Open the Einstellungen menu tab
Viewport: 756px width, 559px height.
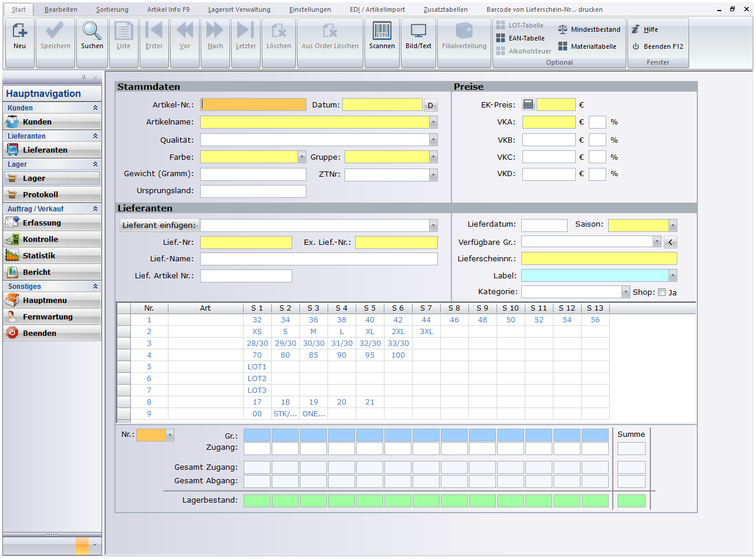coord(310,9)
